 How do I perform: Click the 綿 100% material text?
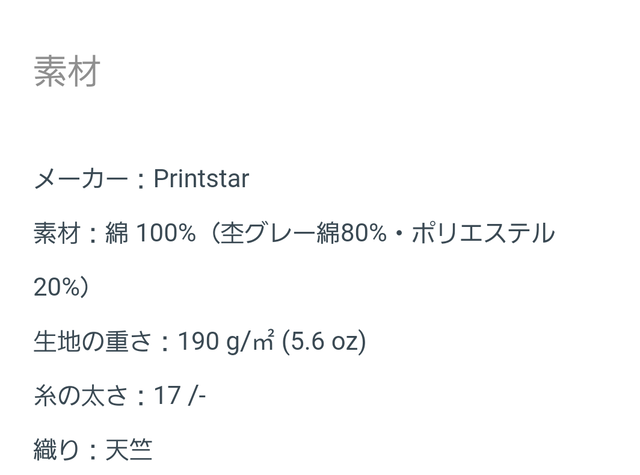click(x=151, y=233)
